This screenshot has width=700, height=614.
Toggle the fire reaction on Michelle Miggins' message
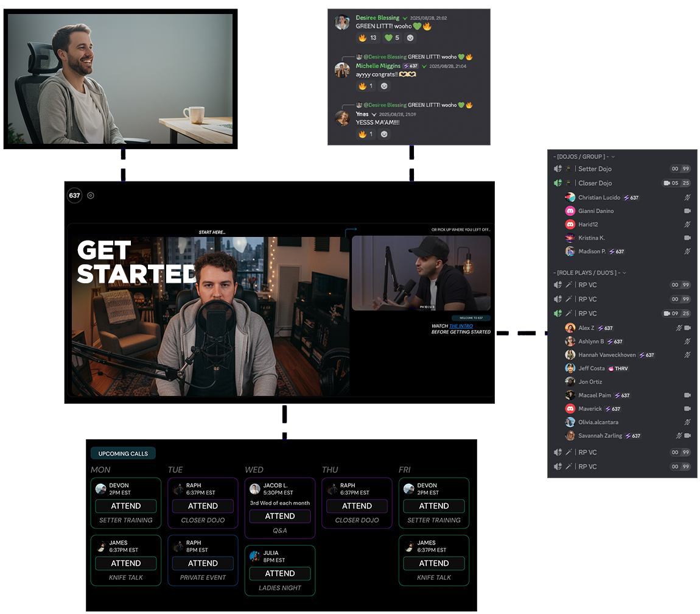[x=365, y=86]
